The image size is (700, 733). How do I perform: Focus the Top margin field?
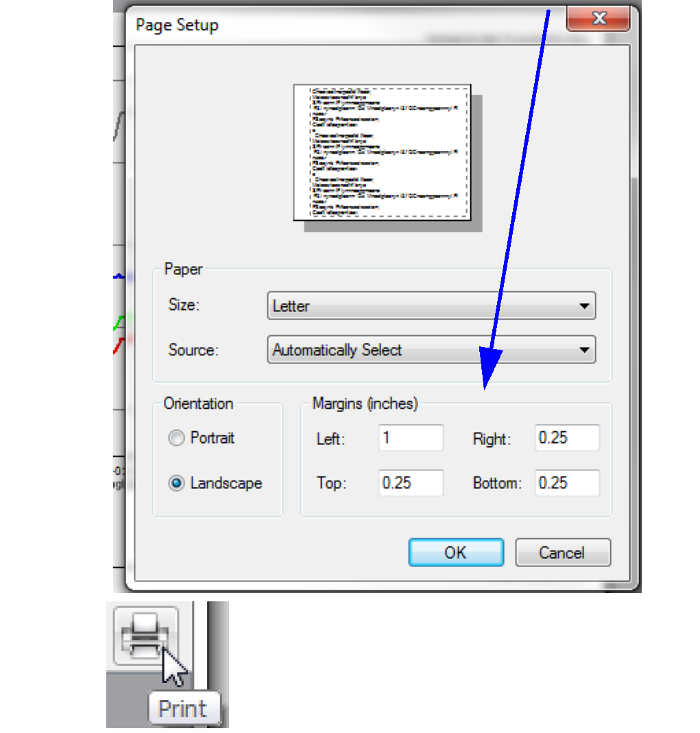pos(410,483)
